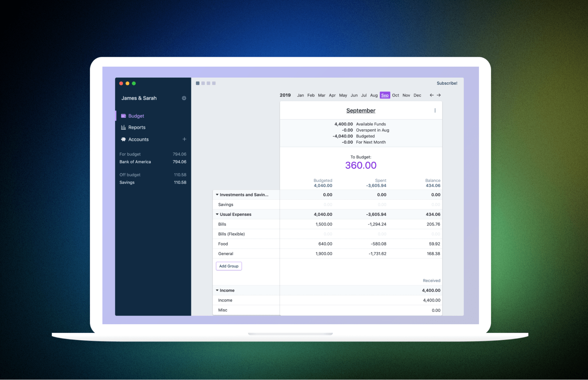Click Income received amount 4,400.00 in category row
This screenshot has height=380, width=588.
coord(432,301)
